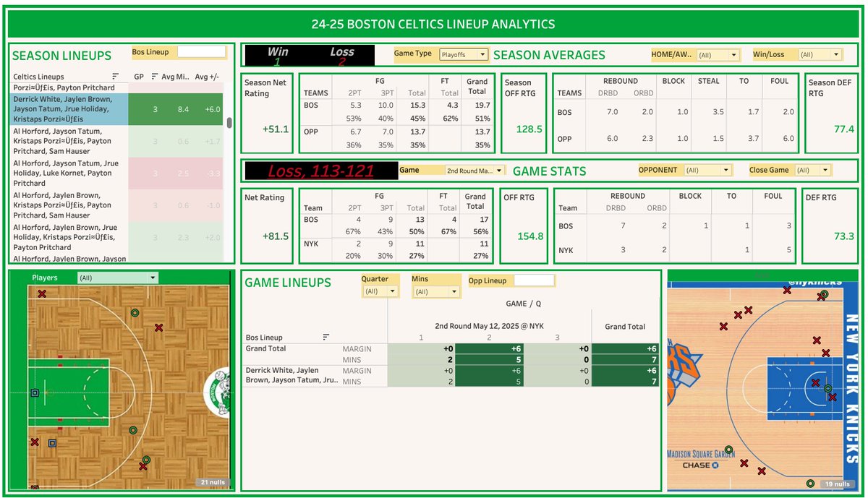868x498 pixels.
Task: Click the Season OFF RTG value 128.5
Action: pyautogui.click(x=529, y=129)
